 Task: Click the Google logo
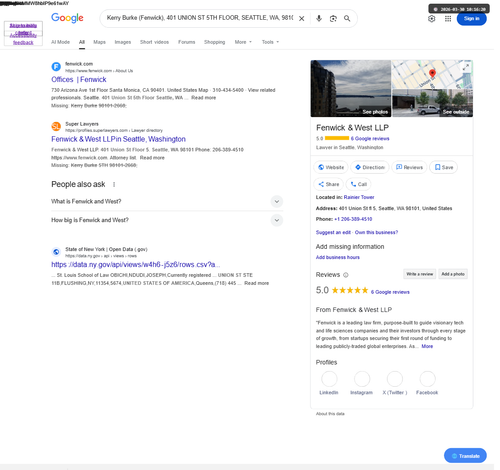(67, 18)
